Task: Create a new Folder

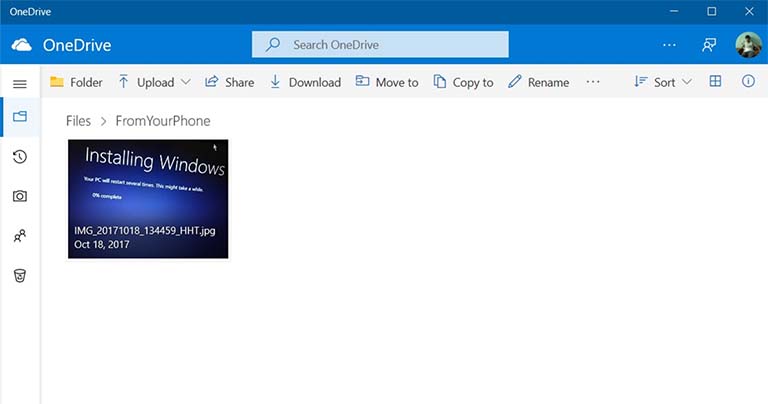Action: click(x=76, y=82)
